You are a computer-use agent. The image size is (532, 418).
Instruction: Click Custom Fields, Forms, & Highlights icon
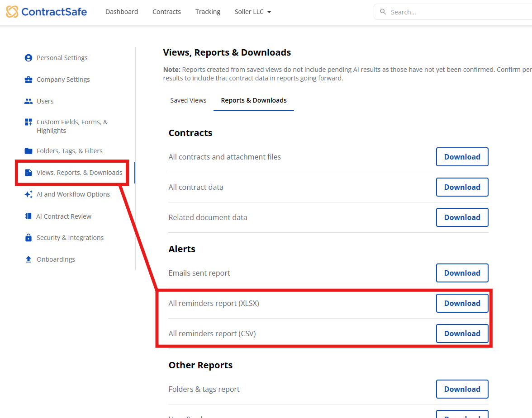pyautogui.click(x=28, y=122)
